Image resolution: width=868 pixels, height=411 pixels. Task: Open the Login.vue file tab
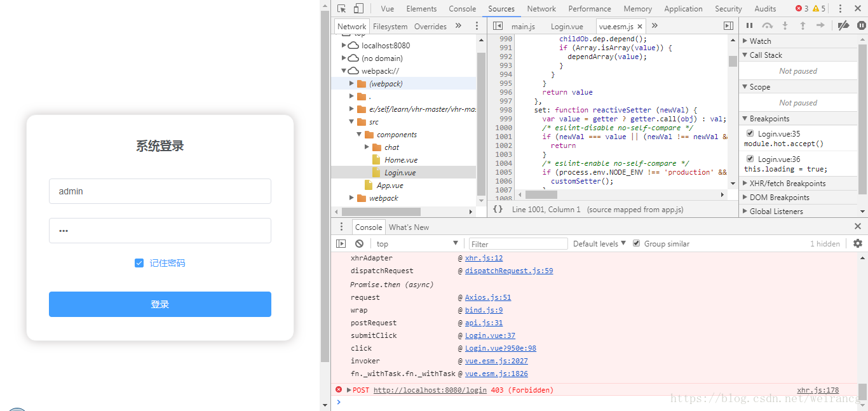tap(567, 26)
